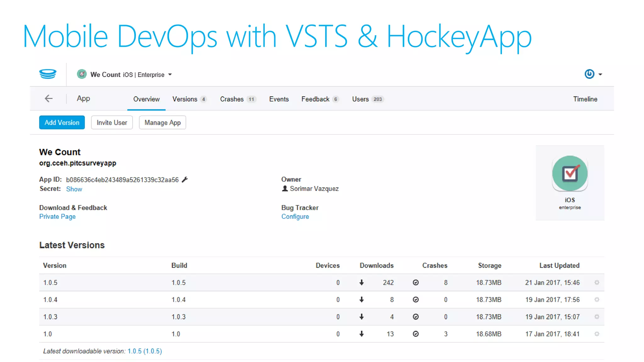This screenshot has height=362, width=644.
Task: Click date 21 Jan 2017, 15:46
Action: point(552,282)
